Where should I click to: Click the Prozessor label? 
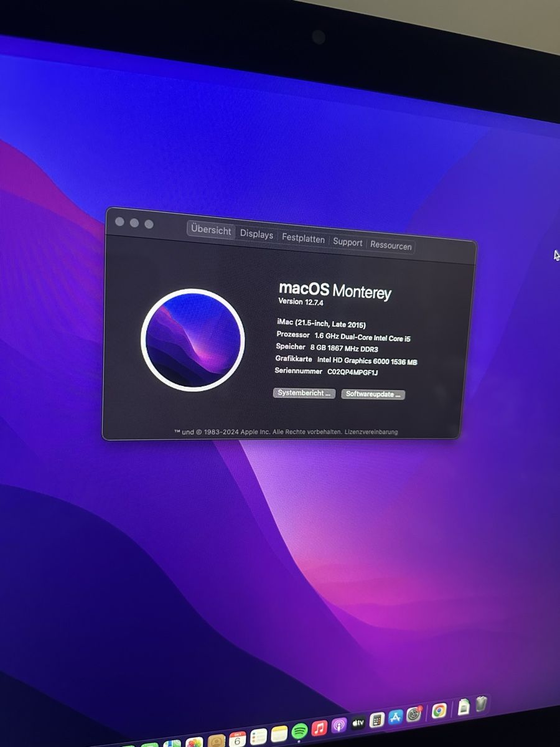(x=292, y=335)
